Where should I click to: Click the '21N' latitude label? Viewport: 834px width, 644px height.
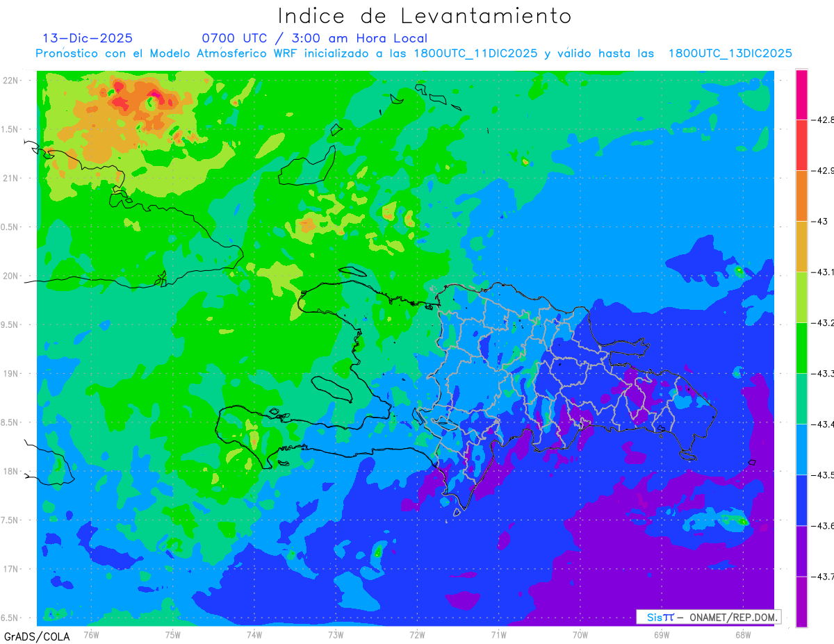[x=10, y=178]
